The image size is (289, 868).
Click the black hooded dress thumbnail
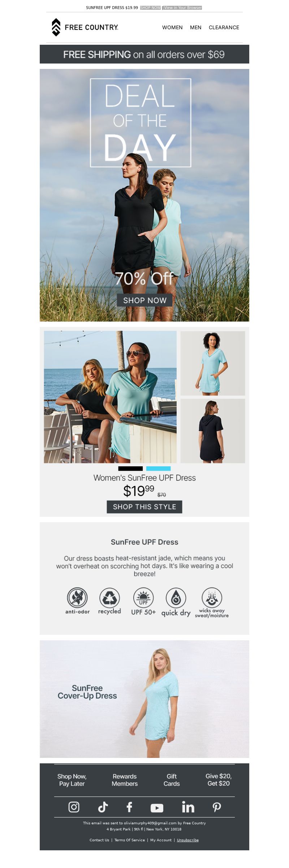pos(213,431)
